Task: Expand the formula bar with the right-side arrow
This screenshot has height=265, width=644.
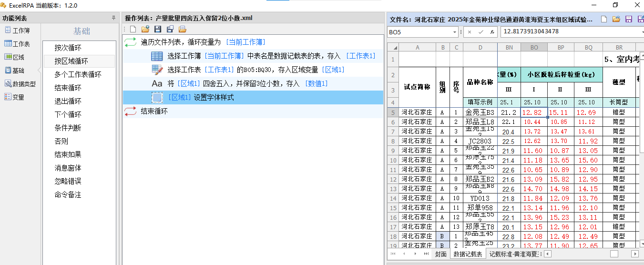Action: (642, 32)
